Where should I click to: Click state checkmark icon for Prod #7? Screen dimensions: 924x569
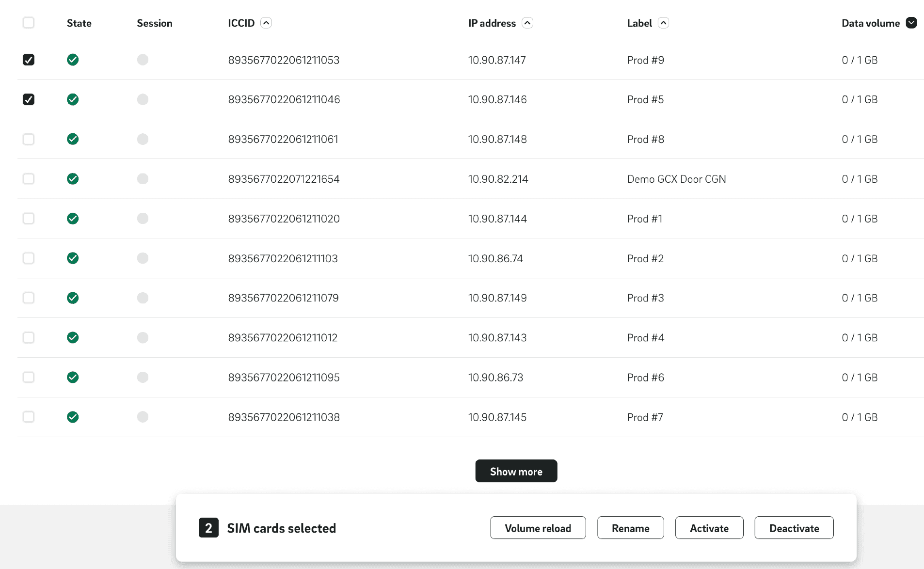pos(73,417)
